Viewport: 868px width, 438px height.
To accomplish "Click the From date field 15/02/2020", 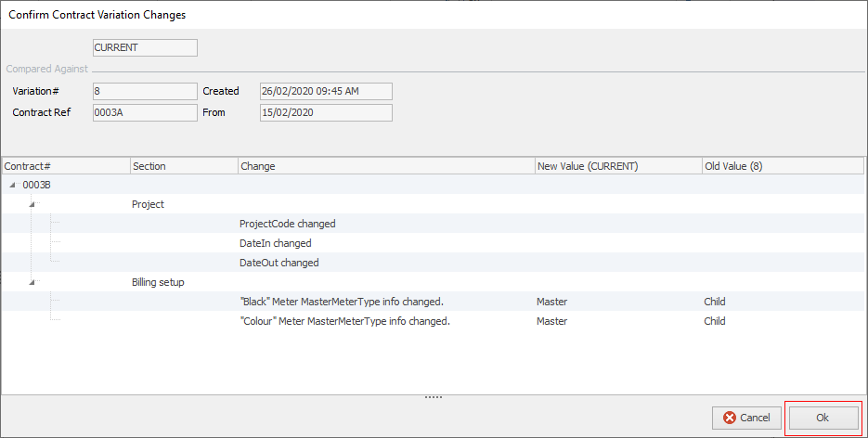I will point(326,112).
